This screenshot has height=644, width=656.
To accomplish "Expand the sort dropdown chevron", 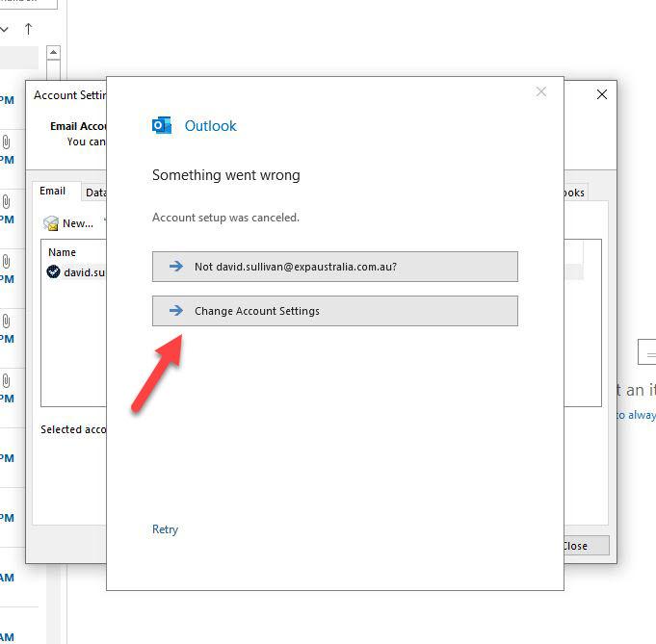I will [x=5, y=29].
